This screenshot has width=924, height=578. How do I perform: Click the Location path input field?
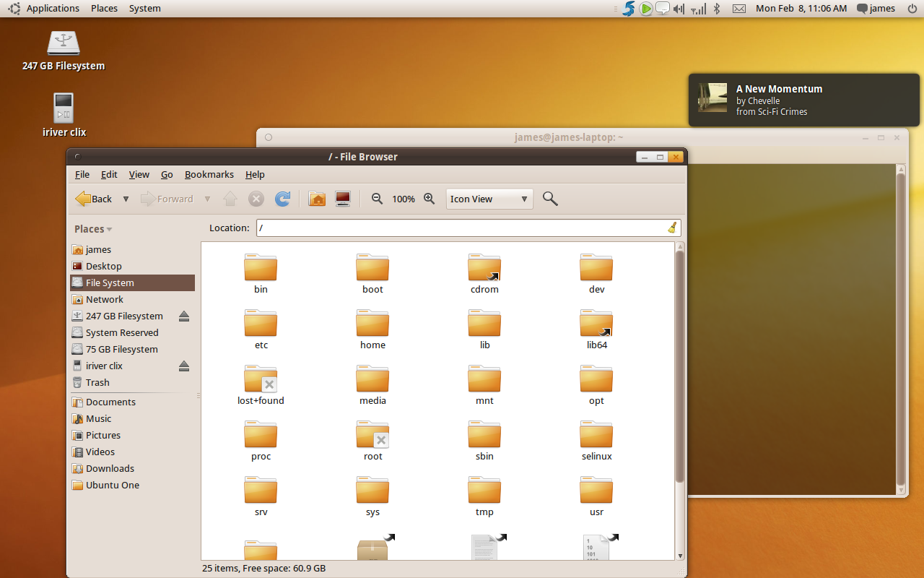click(462, 228)
